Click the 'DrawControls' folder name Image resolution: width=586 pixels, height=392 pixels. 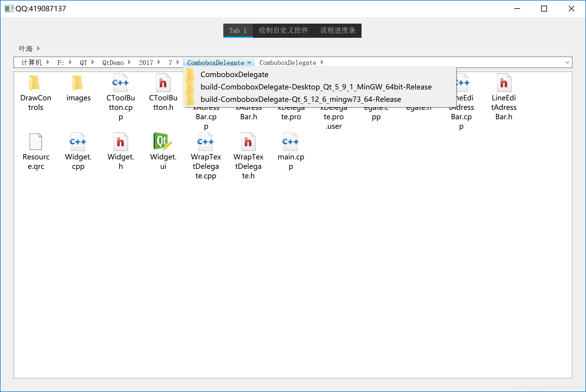(36, 102)
